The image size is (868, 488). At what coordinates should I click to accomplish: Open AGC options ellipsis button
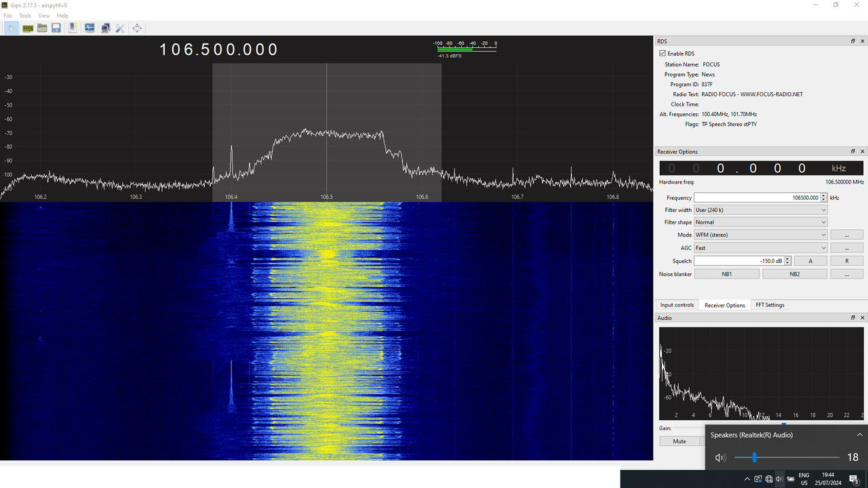coord(847,248)
